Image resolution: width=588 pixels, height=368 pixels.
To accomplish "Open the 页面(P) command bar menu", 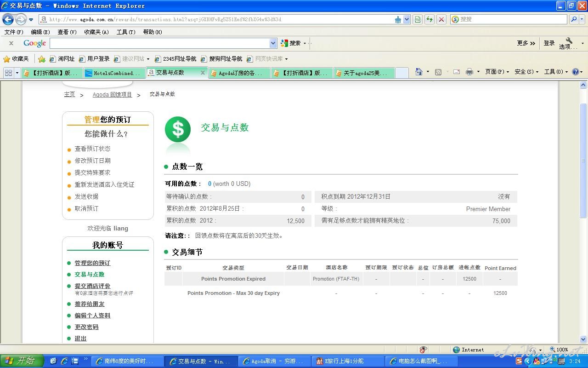I will coord(497,72).
